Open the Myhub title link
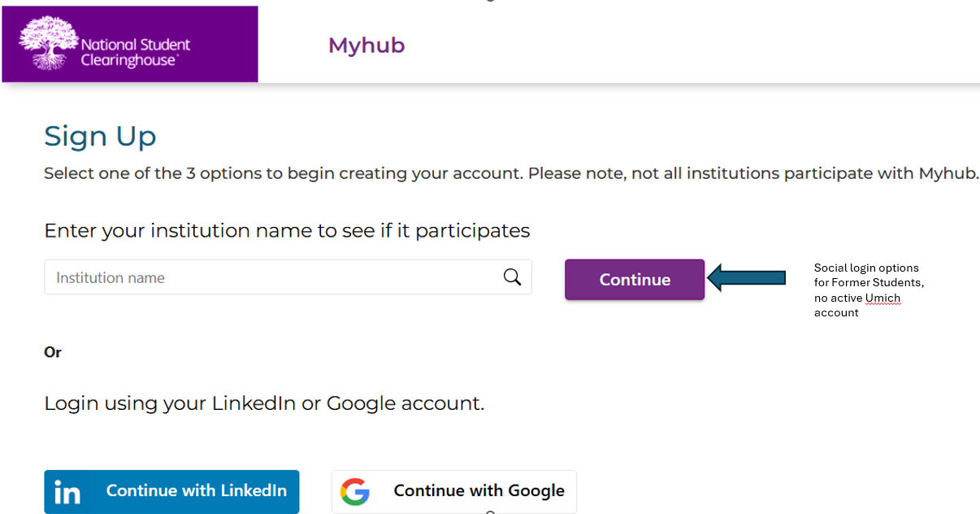The width and height of the screenshot is (980, 514). (366, 46)
